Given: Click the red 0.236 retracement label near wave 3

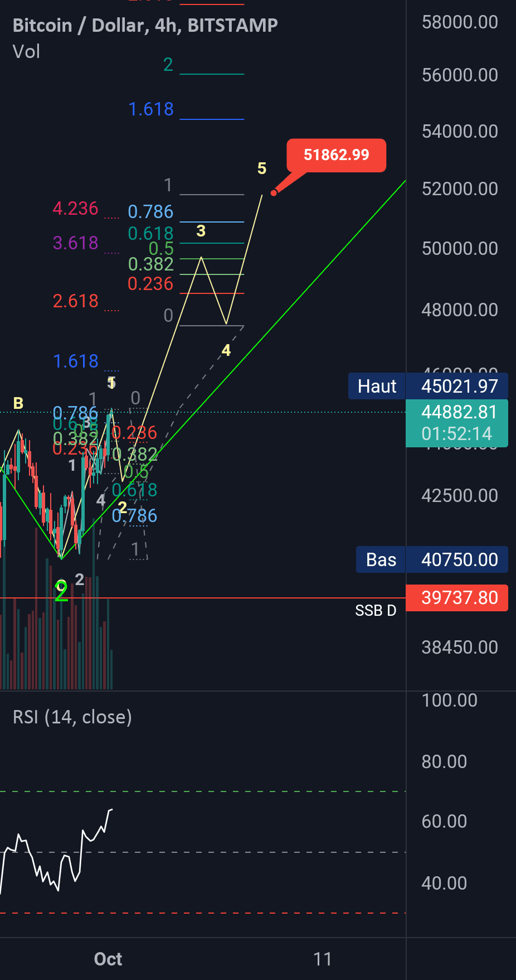Looking at the screenshot, I should click(150, 284).
